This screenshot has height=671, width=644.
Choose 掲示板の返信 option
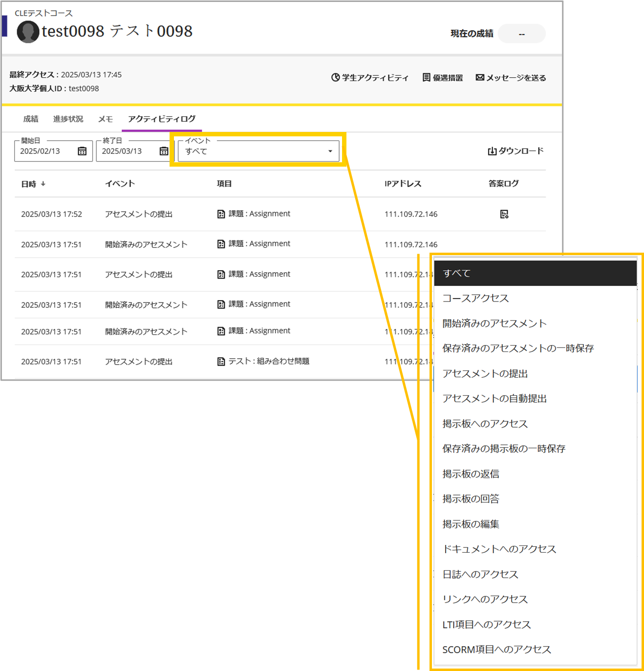pos(536,474)
